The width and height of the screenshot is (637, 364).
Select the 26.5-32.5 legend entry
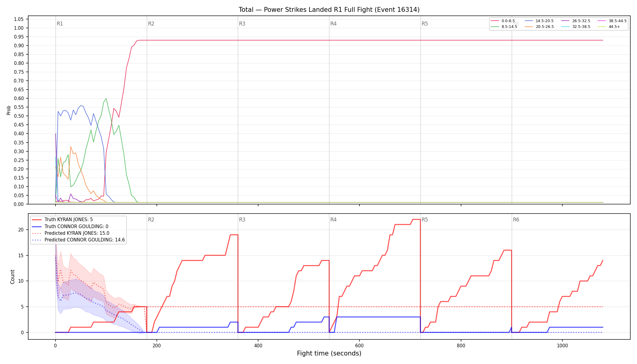coord(576,21)
